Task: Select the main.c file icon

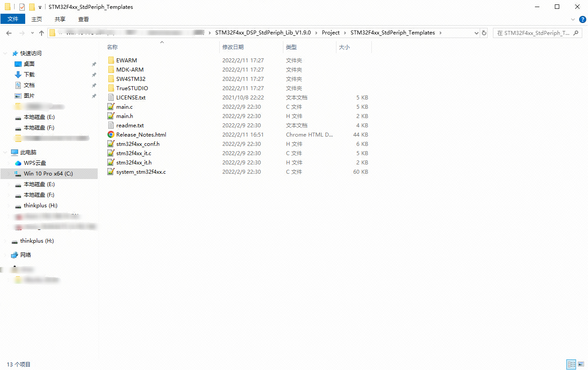Action: pos(111,107)
